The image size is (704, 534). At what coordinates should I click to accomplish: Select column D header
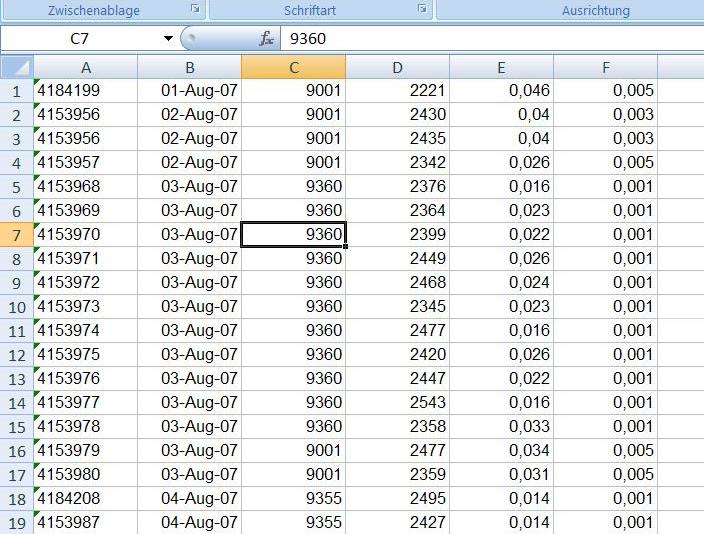pos(397,67)
